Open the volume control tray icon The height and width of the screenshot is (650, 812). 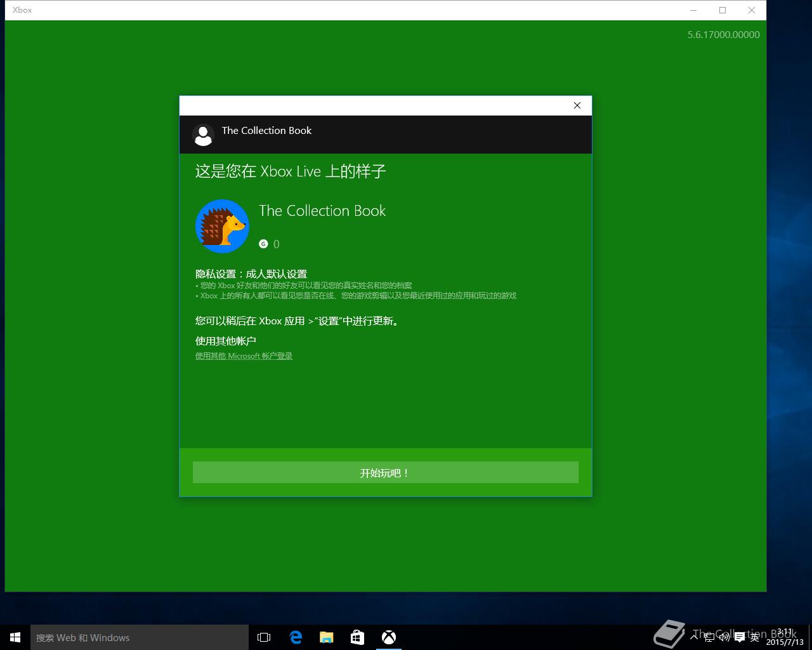tap(724, 637)
